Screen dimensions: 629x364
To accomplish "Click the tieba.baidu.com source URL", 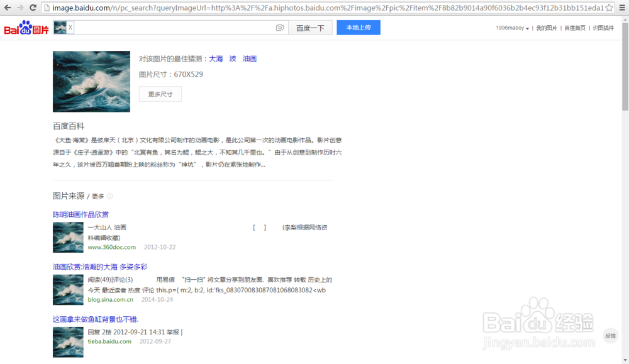I will [x=109, y=341].
